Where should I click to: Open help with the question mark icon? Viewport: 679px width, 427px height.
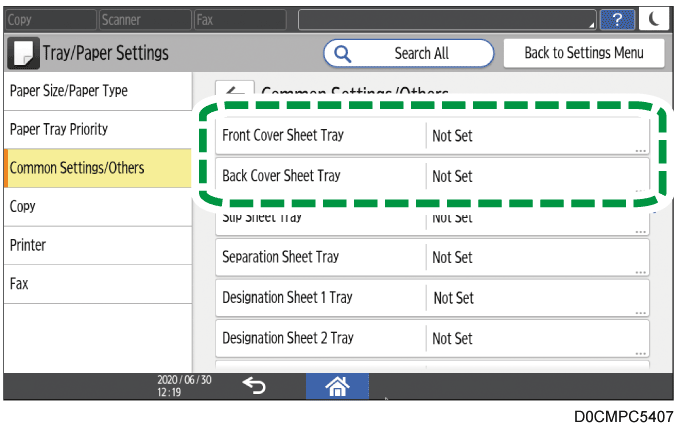[618, 19]
